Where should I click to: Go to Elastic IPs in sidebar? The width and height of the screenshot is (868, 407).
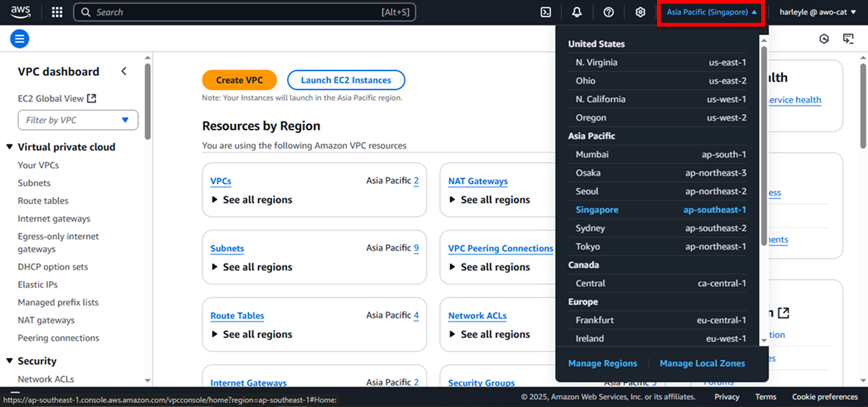(x=38, y=284)
